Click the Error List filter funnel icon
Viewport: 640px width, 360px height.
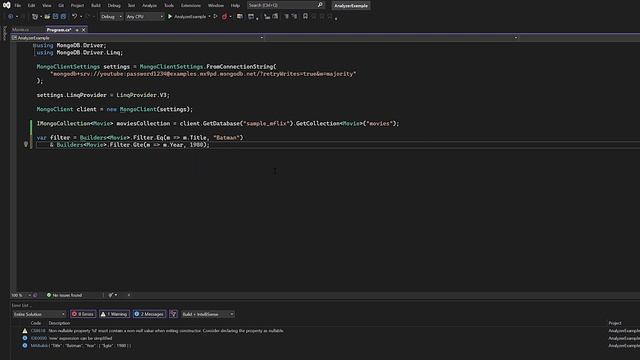pyautogui.click(x=173, y=314)
